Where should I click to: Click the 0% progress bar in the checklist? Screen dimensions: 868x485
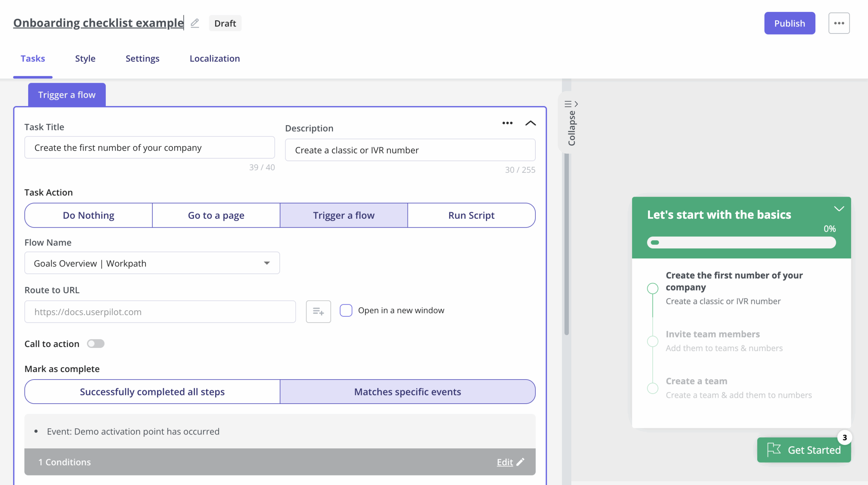click(741, 242)
